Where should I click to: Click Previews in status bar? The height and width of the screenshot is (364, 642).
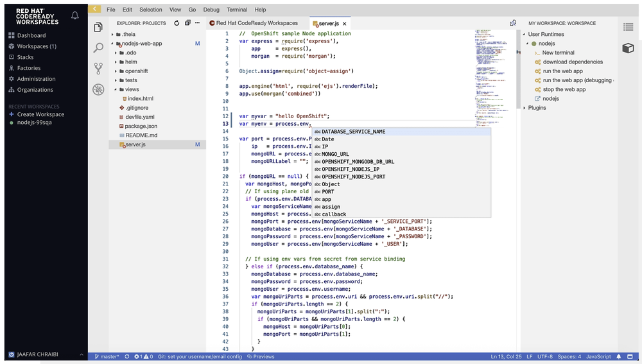click(261, 357)
